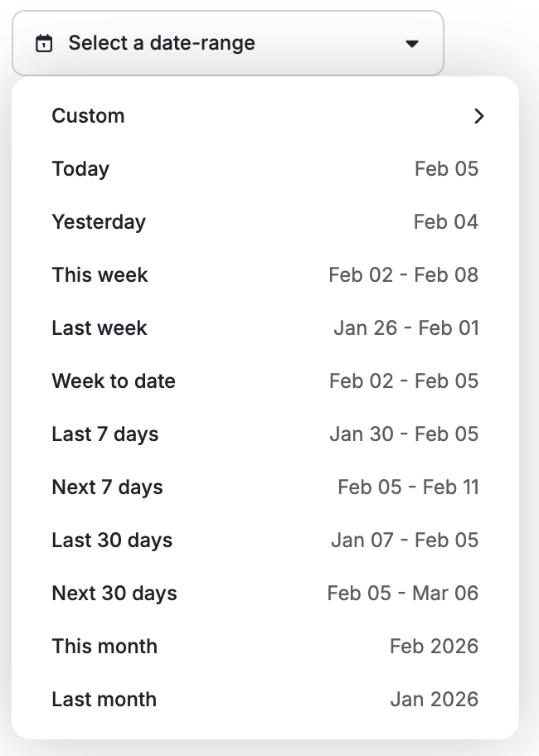
Task: Select the Today option
Action: (80, 169)
